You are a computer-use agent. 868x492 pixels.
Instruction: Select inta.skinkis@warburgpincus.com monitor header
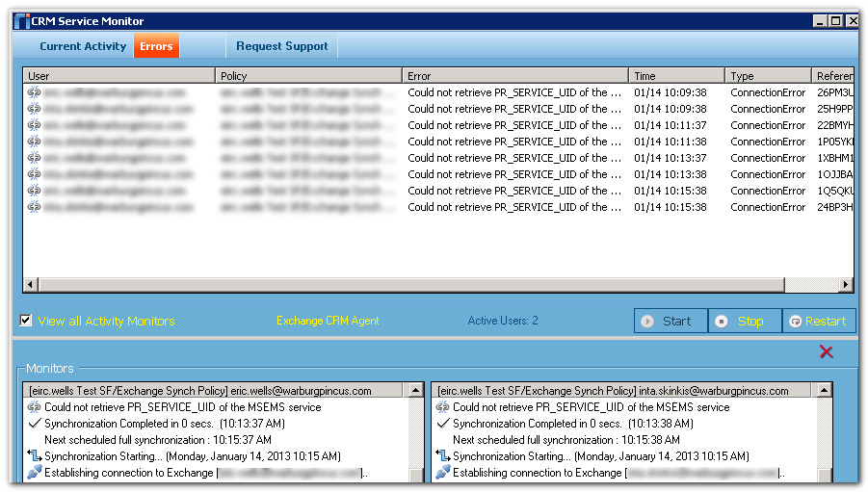[x=620, y=391]
